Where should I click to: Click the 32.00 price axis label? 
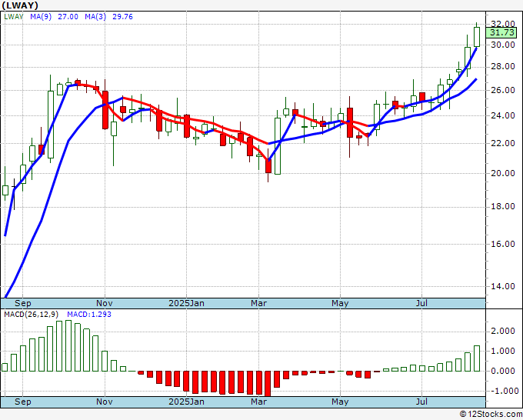[503, 24]
